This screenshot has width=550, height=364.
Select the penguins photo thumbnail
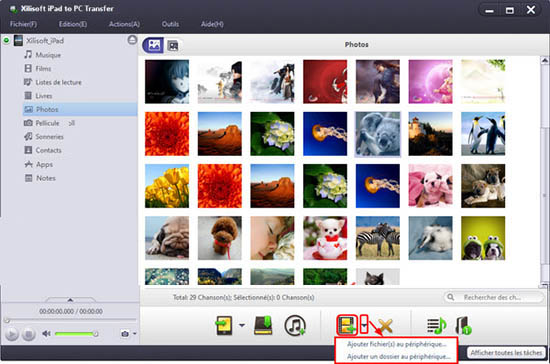coord(483,134)
